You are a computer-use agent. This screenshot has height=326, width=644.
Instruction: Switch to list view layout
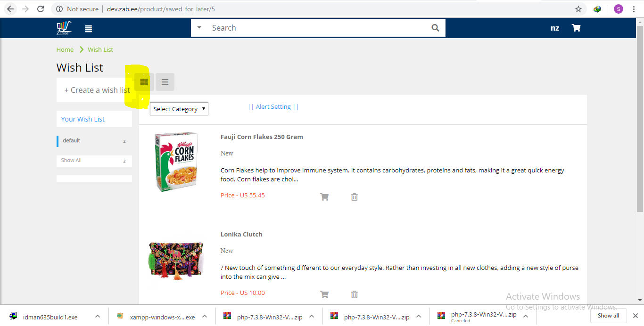pyautogui.click(x=165, y=82)
